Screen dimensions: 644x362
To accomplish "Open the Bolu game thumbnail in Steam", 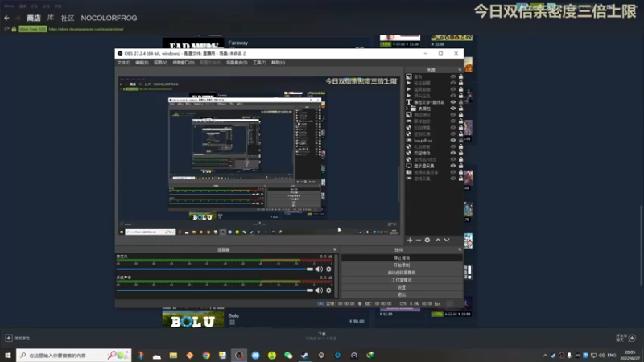I will tap(193, 319).
